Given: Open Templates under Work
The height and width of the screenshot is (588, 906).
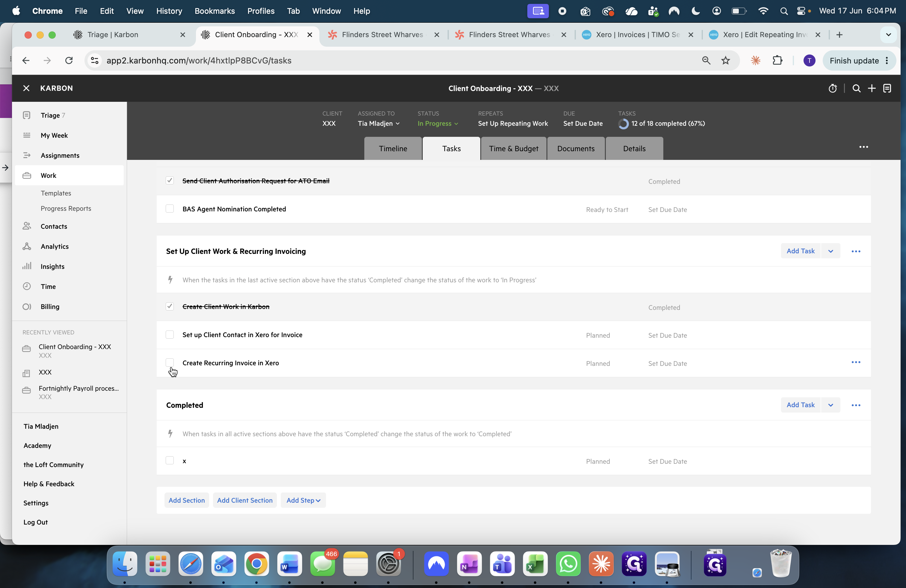Looking at the screenshot, I should [x=56, y=193].
